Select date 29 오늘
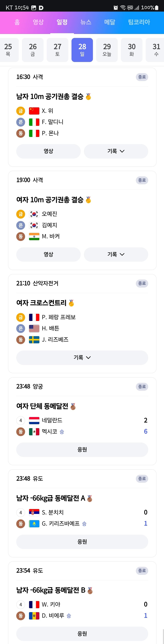Screen dimensions: 164x644 [107, 50]
